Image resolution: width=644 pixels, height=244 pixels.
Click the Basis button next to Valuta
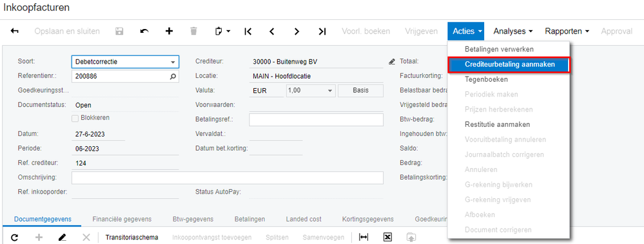pos(360,91)
